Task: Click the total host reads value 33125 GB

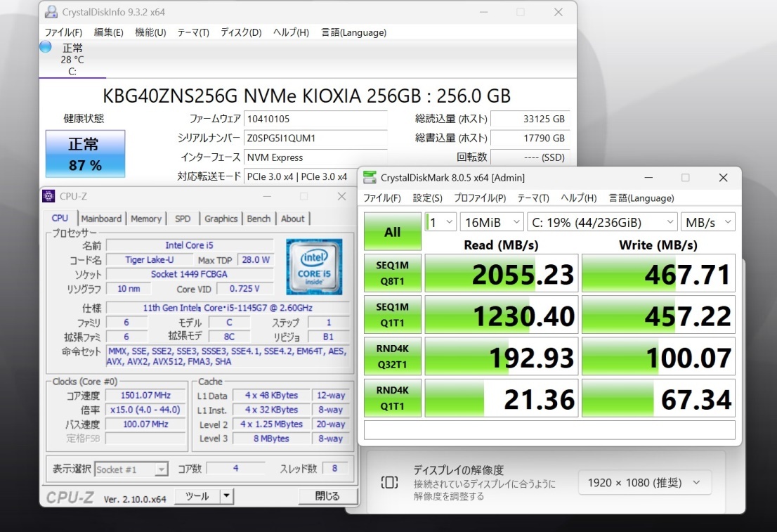Action: point(530,119)
